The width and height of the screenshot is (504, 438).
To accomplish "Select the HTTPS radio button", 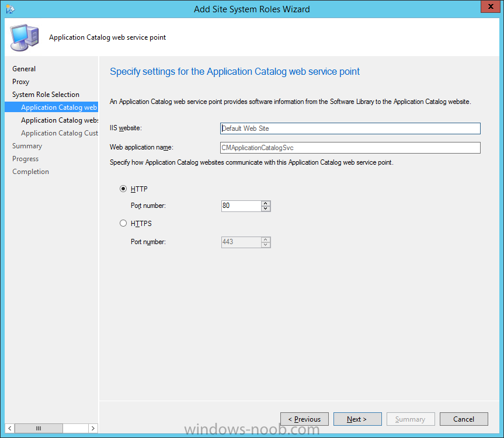I will (x=123, y=223).
